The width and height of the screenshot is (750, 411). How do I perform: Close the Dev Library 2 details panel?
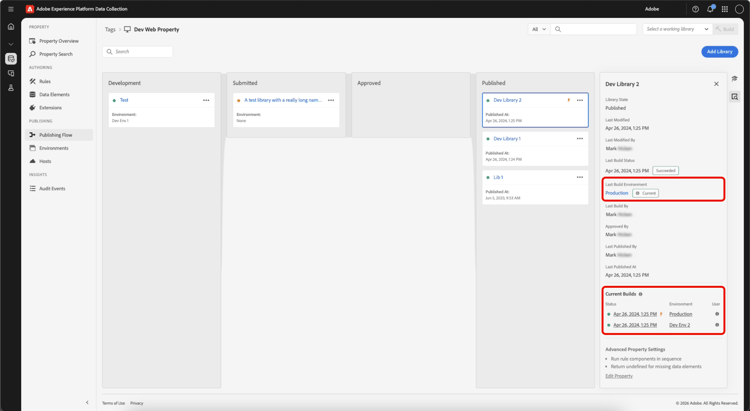[x=716, y=84]
